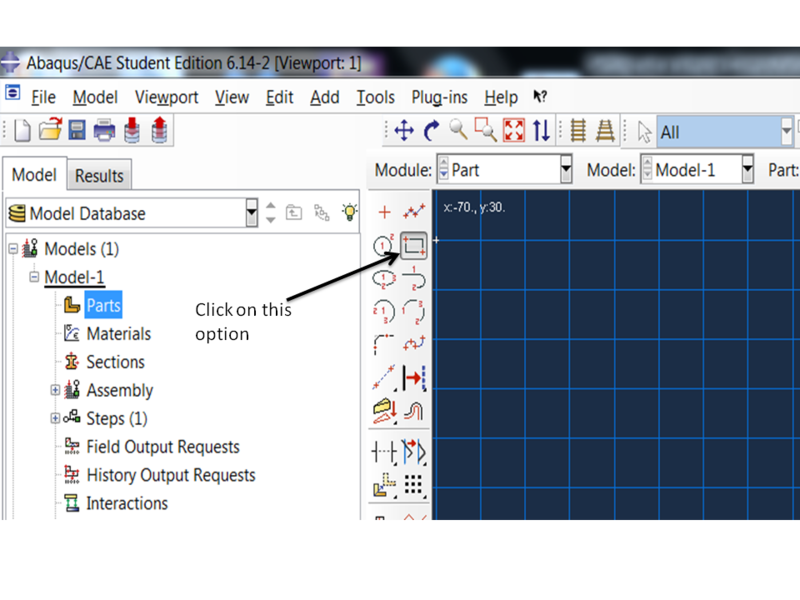Open the Module dropdown showing Part
This screenshot has height=600, width=800.
(567, 169)
